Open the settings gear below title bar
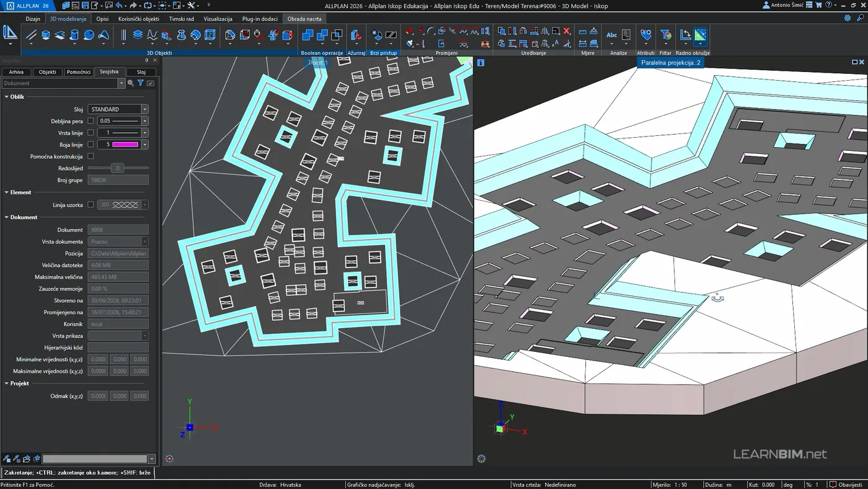The height and width of the screenshot is (489, 868). [x=848, y=19]
